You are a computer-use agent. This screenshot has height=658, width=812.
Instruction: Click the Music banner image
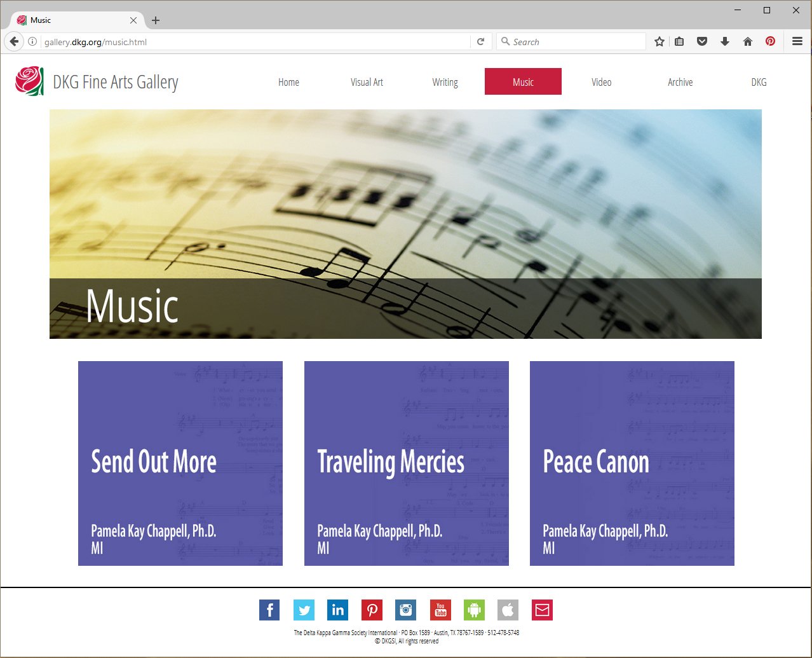pos(405,224)
